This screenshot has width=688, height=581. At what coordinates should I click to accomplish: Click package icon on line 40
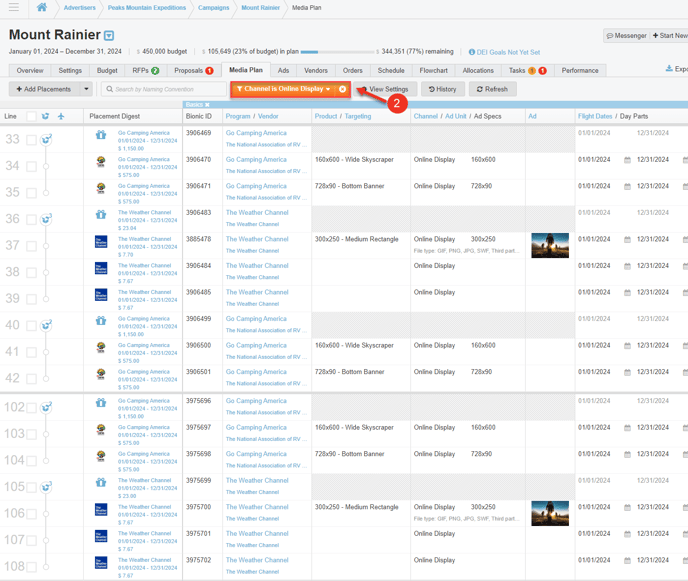point(46,325)
